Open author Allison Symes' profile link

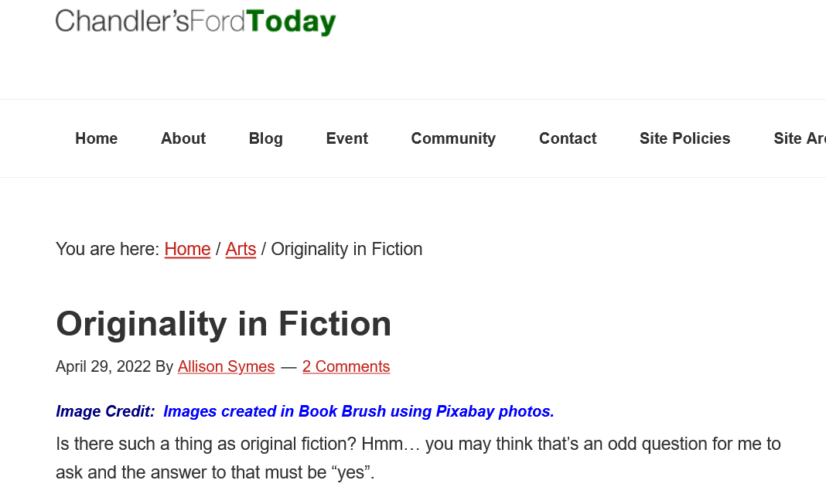click(x=226, y=366)
